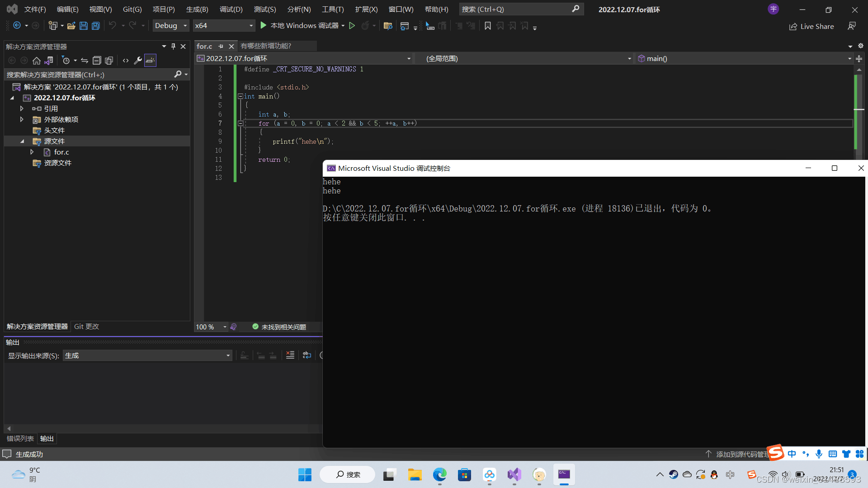Collapse the 源文件 folder node
This screenshot has height=488, width=868.
coord(22,141)
